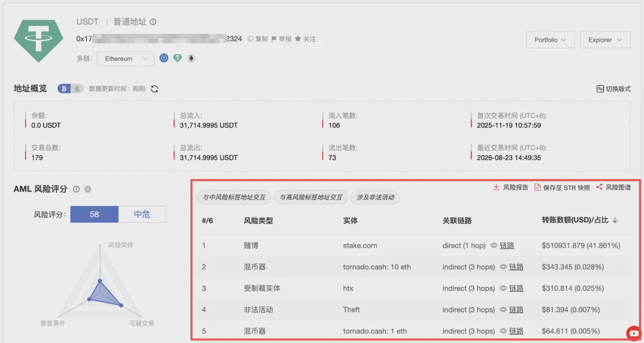Viewport: 644px width, 343px height.
Task: Click the Theft entity cell
Action: tap(352, 310)
